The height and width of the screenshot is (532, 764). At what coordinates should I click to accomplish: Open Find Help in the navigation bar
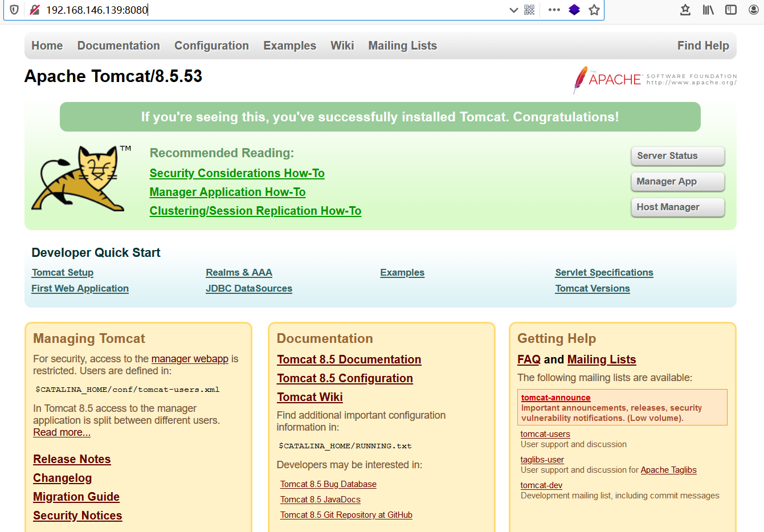point(703,46)
